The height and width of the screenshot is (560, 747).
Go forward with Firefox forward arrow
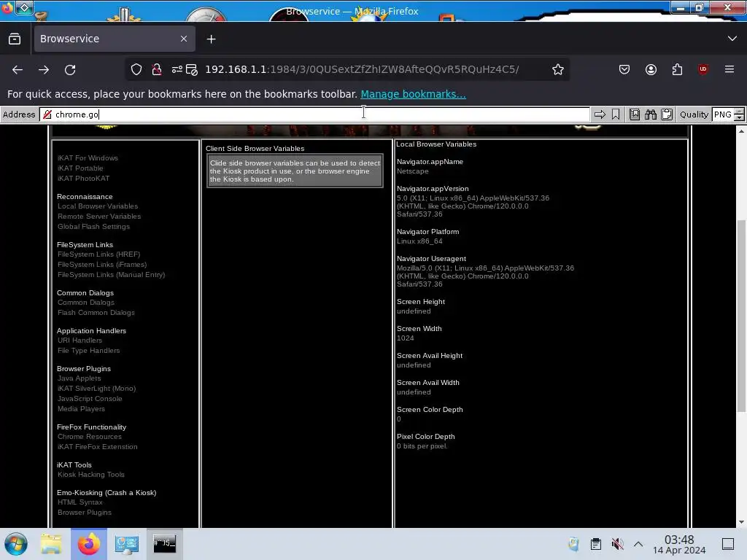click(x=44, y=69)
